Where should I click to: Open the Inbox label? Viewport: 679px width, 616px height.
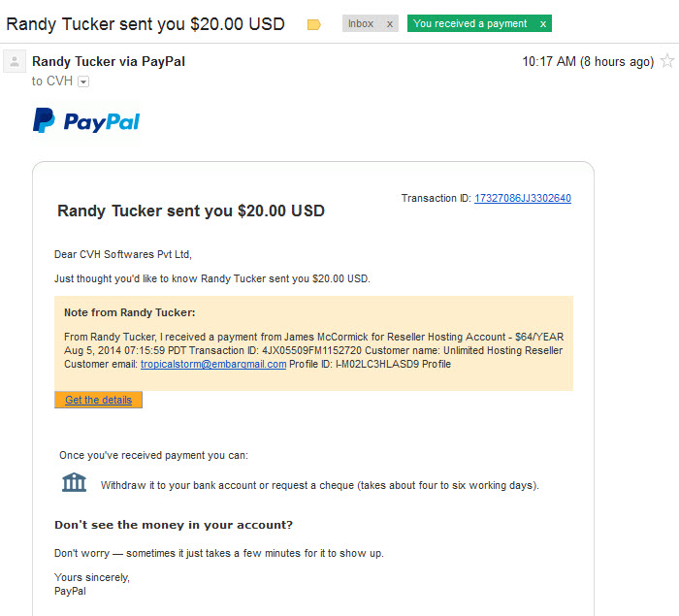pyautogui.click(x=361, y=24)
